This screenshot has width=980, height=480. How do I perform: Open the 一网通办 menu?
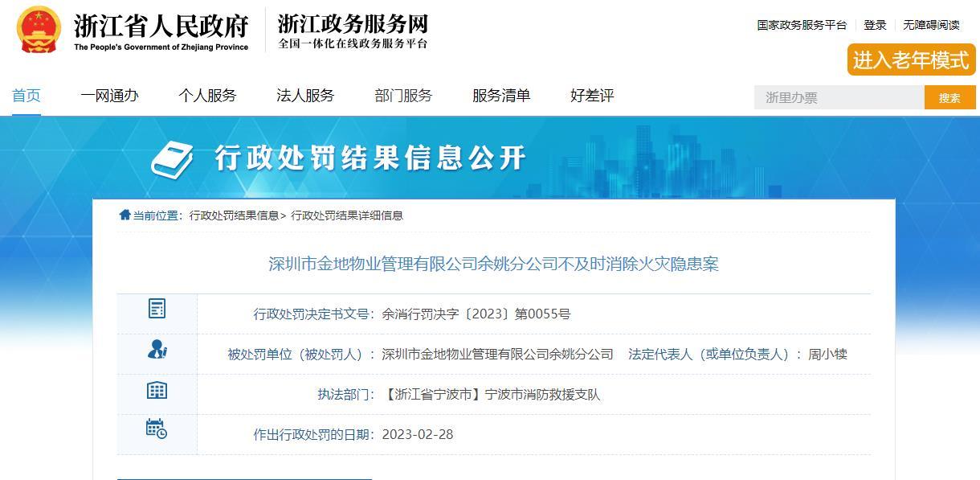[109, 96]
